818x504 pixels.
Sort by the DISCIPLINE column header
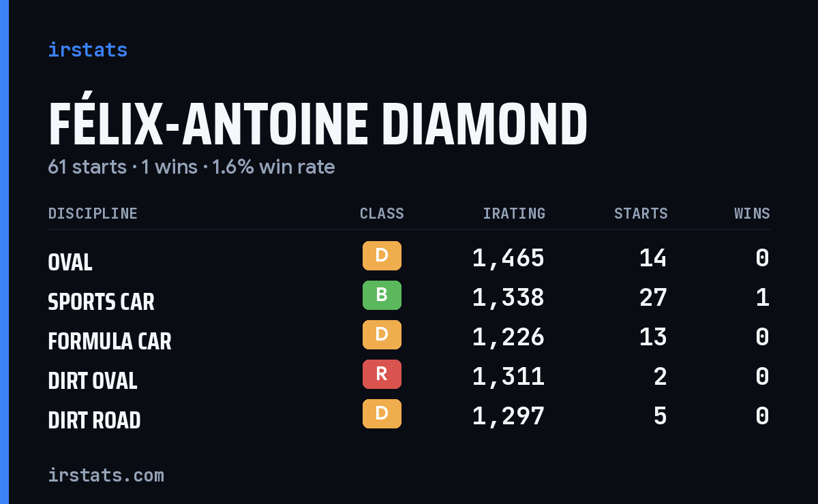pyautogui.click(x=93, y=214)
